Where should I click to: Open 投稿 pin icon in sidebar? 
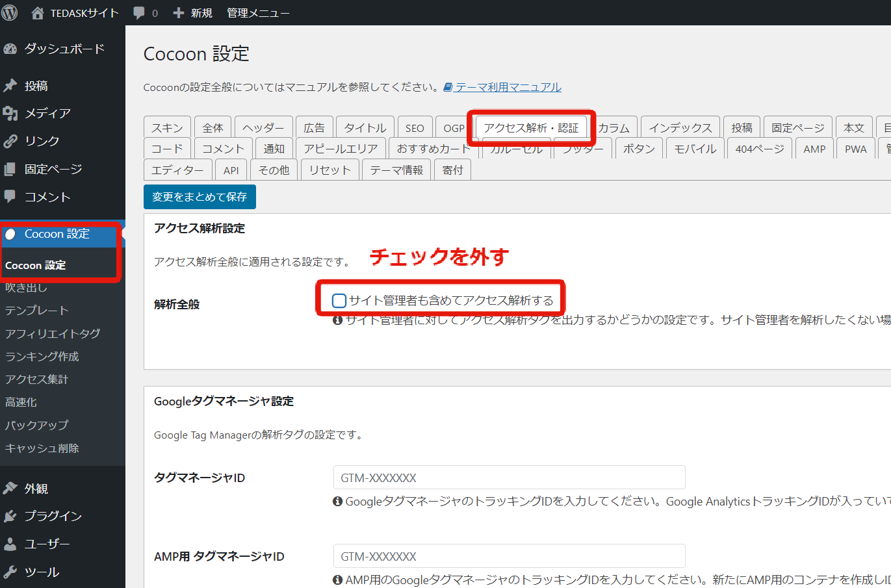pyautogui.click(x=10, y=86)
